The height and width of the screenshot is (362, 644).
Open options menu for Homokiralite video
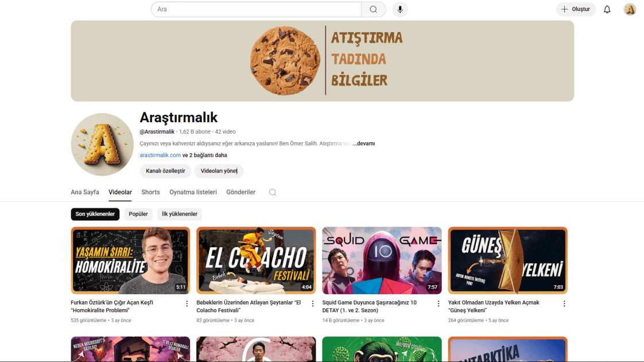coord(187,303)
